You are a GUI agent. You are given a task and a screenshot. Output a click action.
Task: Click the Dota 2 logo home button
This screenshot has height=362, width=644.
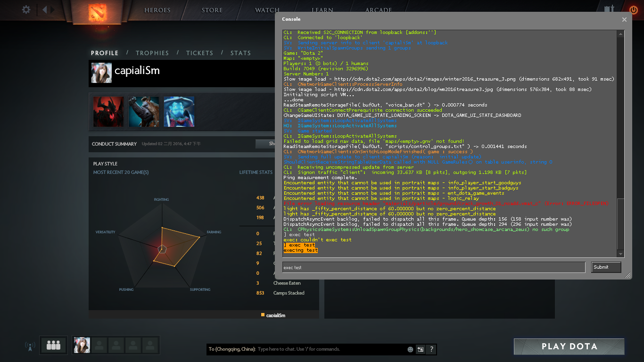coord(98,13)
